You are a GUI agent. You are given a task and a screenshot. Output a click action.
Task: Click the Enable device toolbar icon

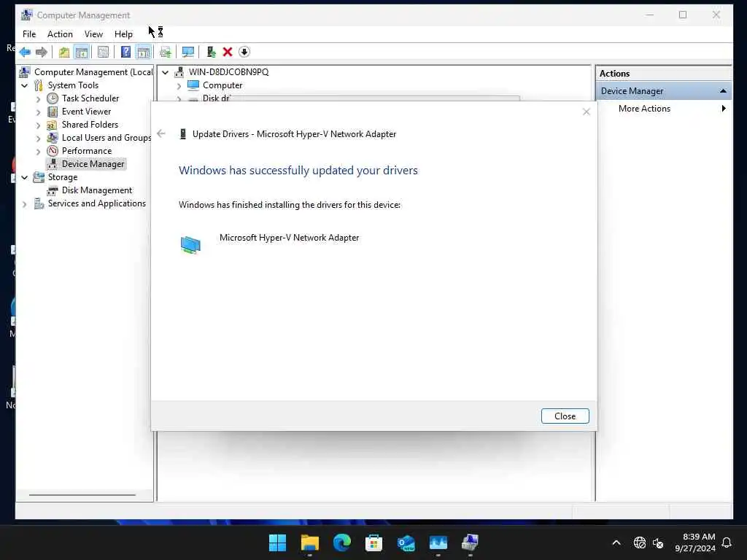211,52
